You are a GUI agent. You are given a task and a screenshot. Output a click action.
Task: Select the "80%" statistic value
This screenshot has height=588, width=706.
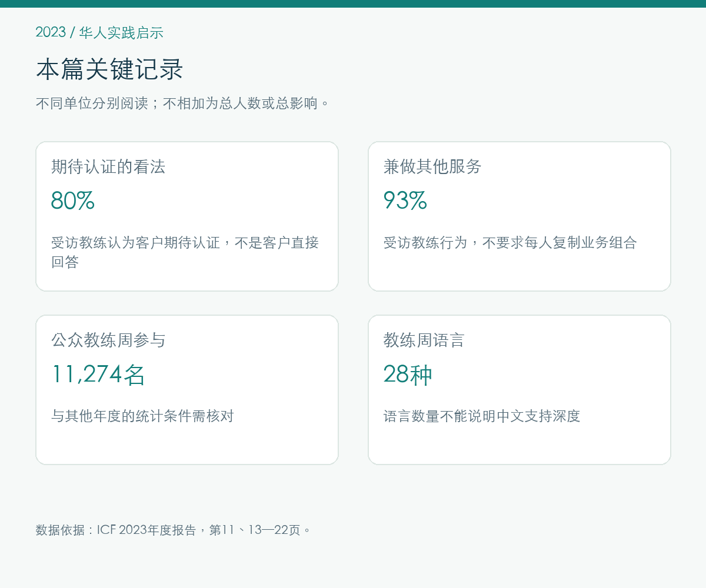(73, 201)
